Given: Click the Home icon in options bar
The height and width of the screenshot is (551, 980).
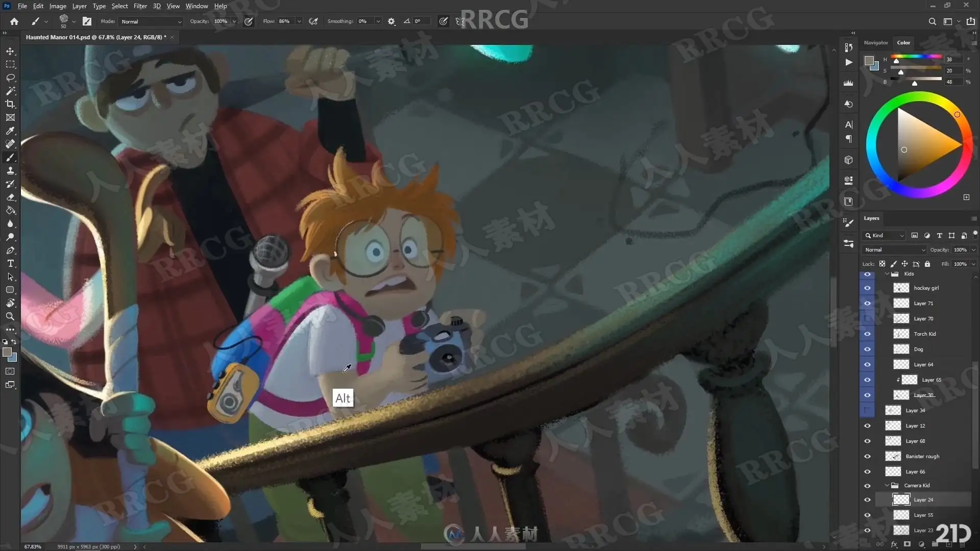Looking at the screenshot, I should point(14,21).
